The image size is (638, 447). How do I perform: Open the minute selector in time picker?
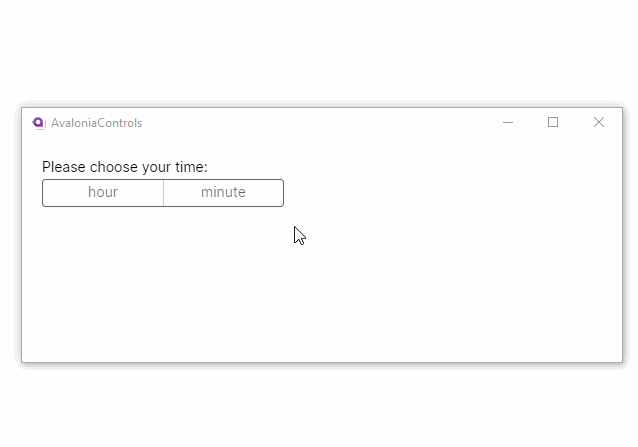223,193
